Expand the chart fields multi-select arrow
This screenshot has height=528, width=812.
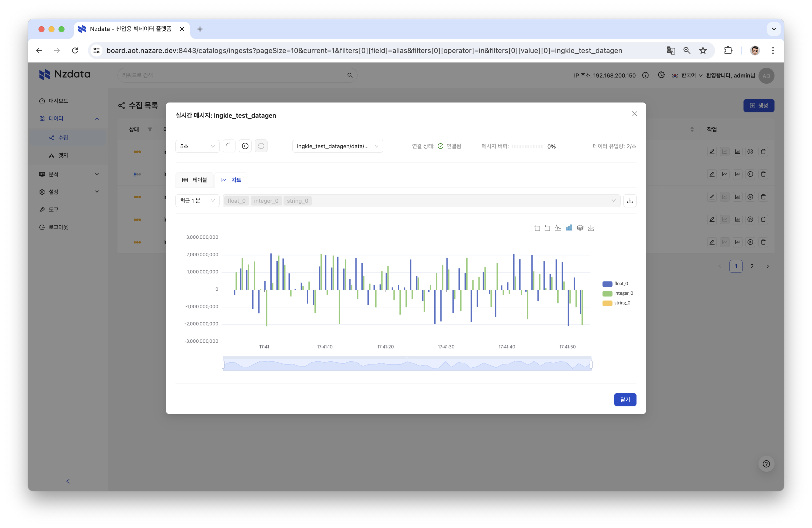[613, 200]
